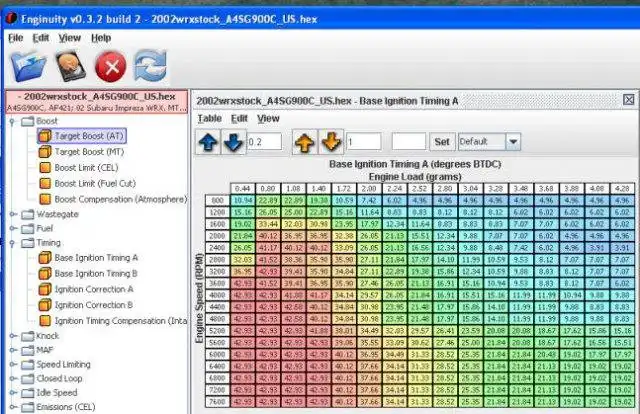Open Ignition Correction A table
Viewport: 640px width, 414px height.
(86, 289)
